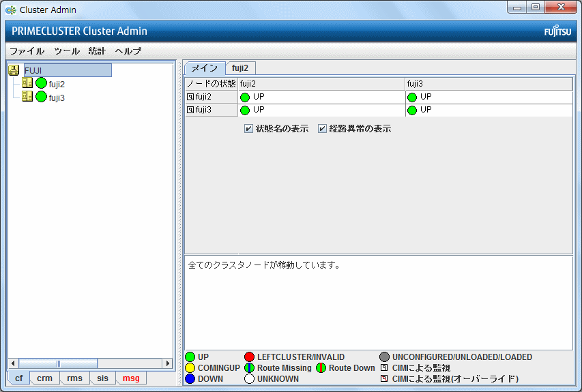Click the fuji3 row header label

(203, 110)
